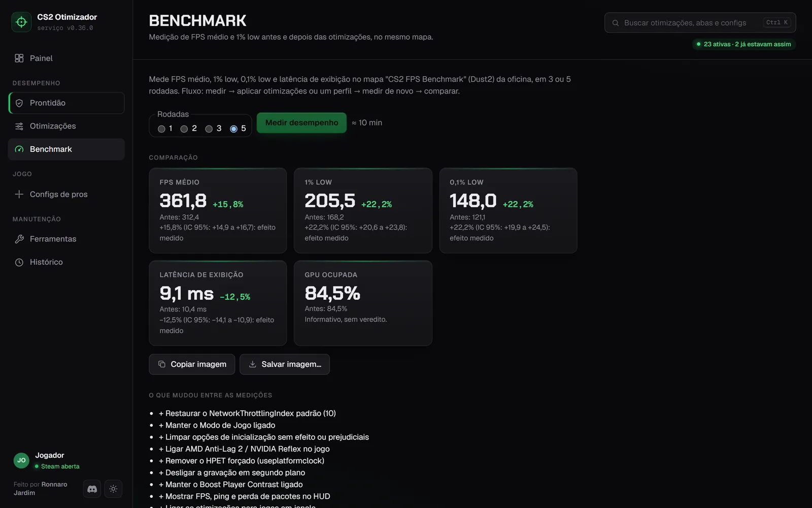Select 2 rounds radio button
This screenshot has height=508, width=812.
point(184,129)
